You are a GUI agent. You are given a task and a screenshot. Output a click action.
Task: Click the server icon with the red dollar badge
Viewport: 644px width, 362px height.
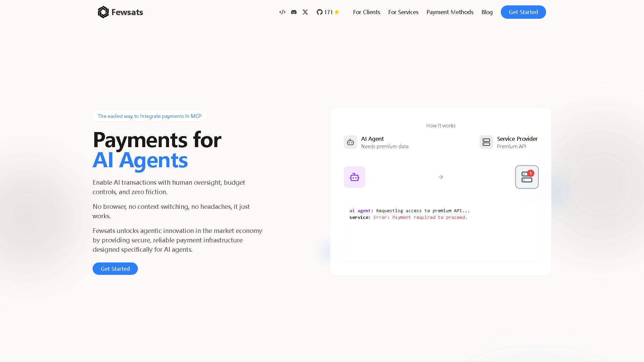coord(527,177)
